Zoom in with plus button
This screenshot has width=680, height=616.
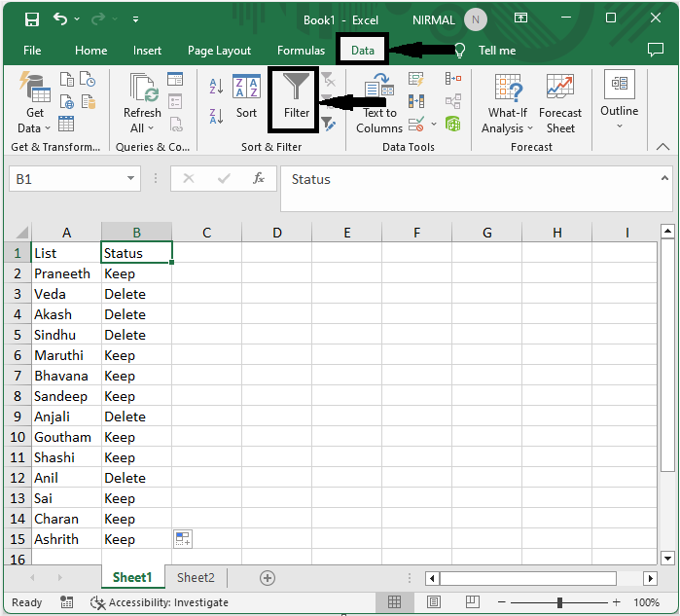pos(616,602)
